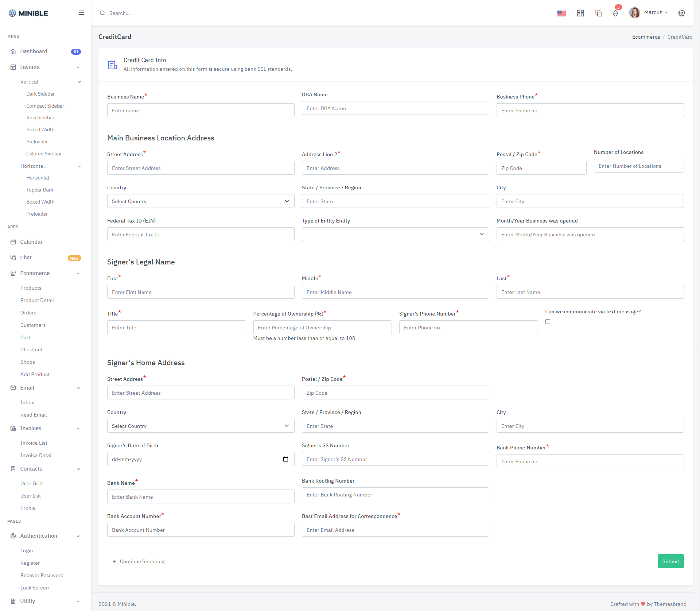Click the hamburger menu toggle icon
Viewport: 700px width, 611px height.
[x=82, y=13]
